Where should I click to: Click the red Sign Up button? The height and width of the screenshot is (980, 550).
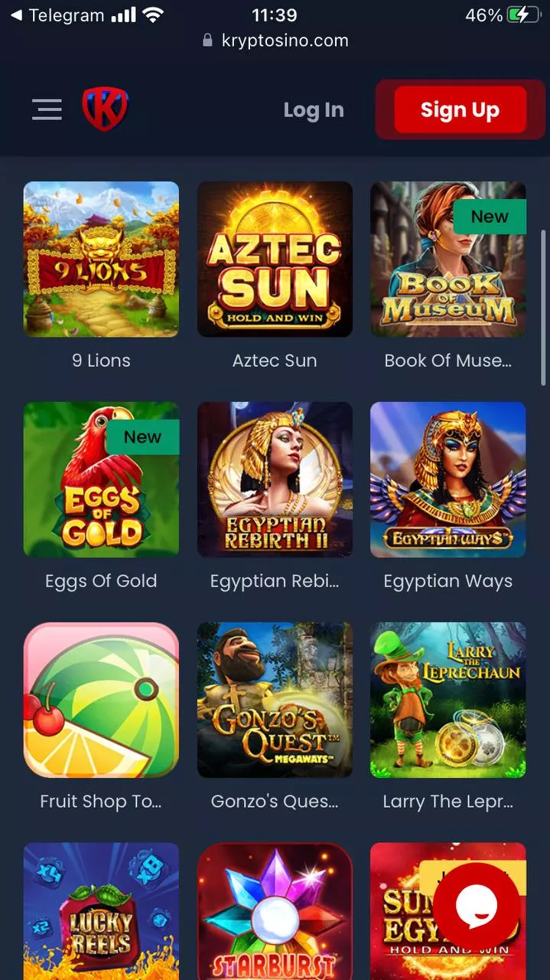(x=460, y=109)
